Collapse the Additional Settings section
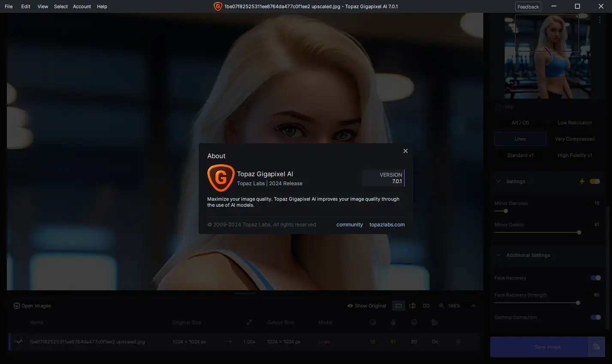 pyautogui.click(x=498, y=255)
